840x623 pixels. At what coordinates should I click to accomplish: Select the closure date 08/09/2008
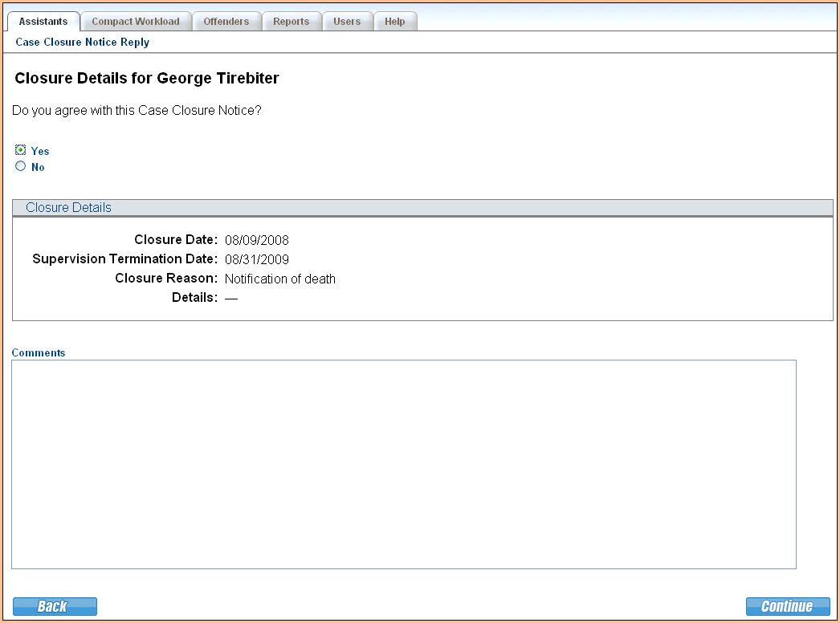(257, 240)
